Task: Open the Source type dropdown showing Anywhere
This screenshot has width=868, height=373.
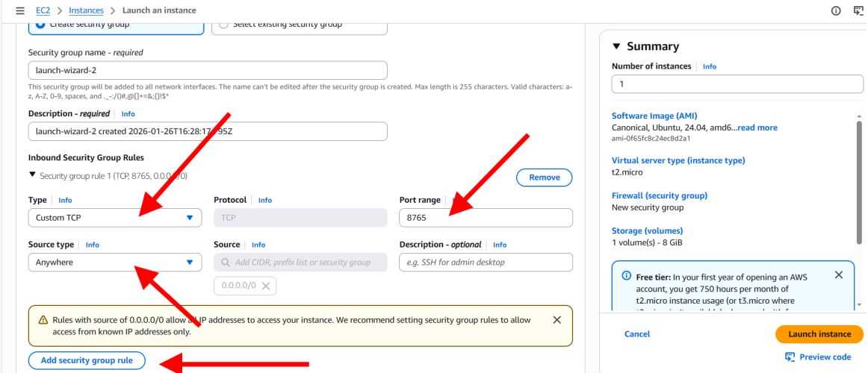Action: point(115,263)
